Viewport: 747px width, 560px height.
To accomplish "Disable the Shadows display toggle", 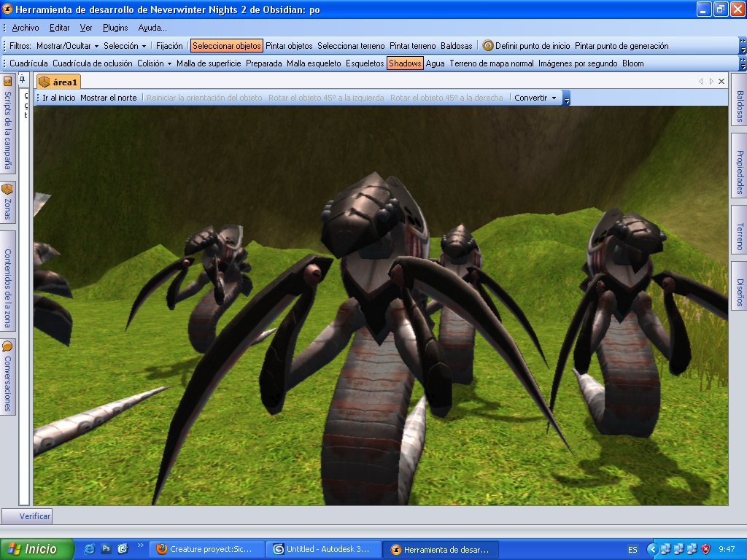I will 404,63.
